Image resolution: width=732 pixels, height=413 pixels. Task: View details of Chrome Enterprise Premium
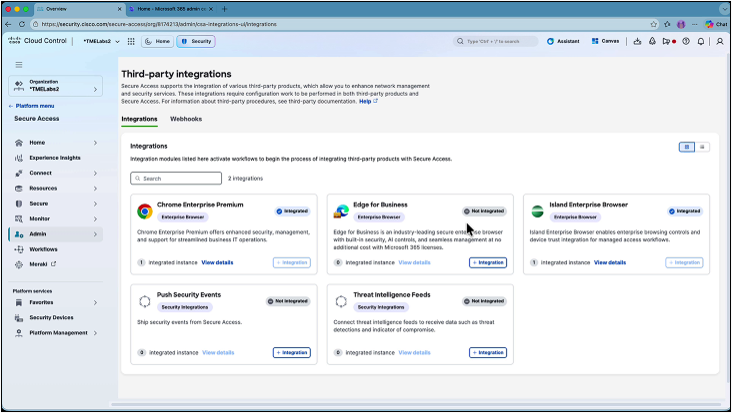(x=217, y=263)
